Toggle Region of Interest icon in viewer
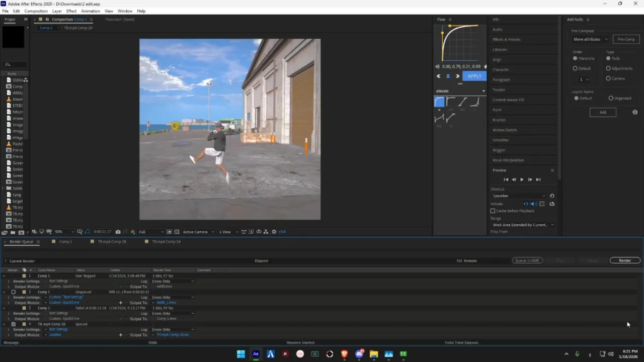The height and width of the screenshot is (362, 644). click(170, 232)
